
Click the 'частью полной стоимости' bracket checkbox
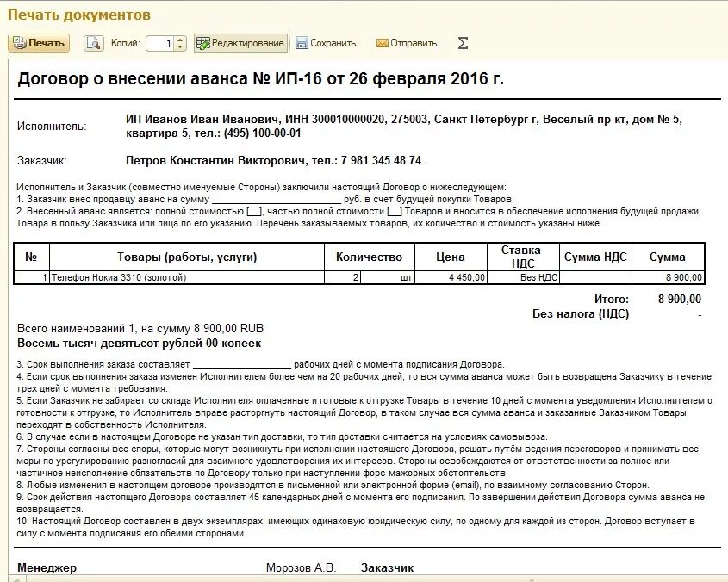tap(395, 212)
